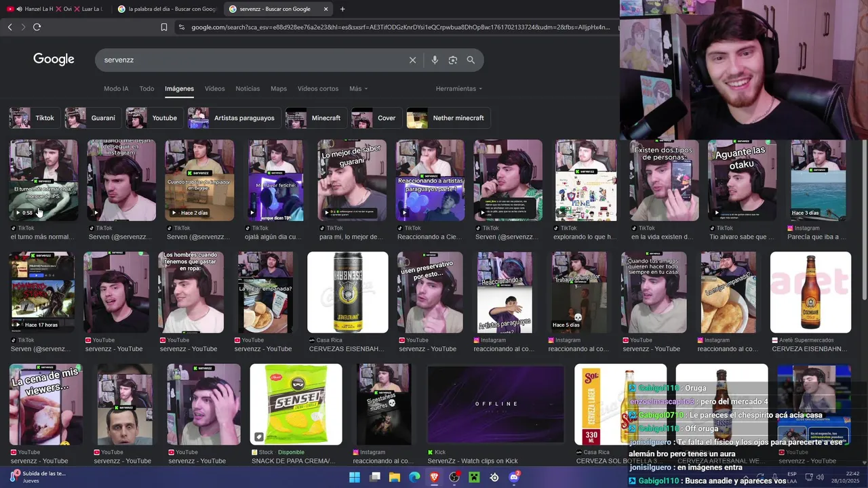Expand the 'Más' dropdown

click(358, 89)
